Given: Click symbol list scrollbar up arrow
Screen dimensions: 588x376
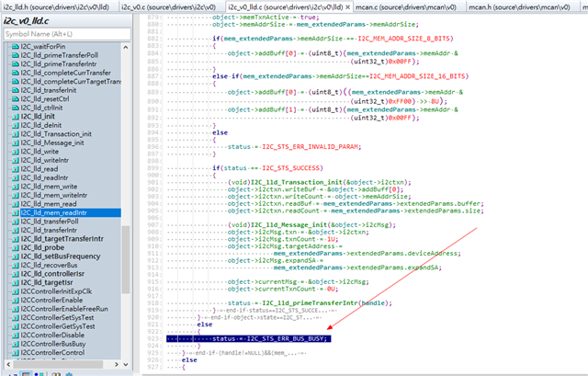Looking at the screenshot, I should [x=126, y=47].
